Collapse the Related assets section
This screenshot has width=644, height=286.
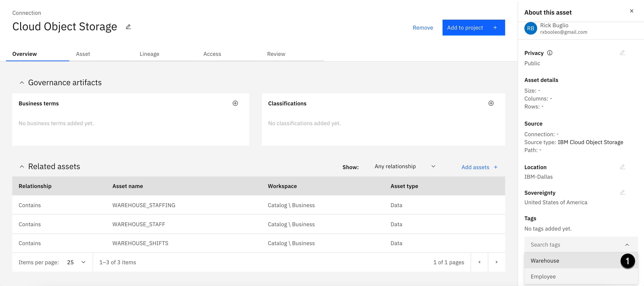click(x=22, y=167)
